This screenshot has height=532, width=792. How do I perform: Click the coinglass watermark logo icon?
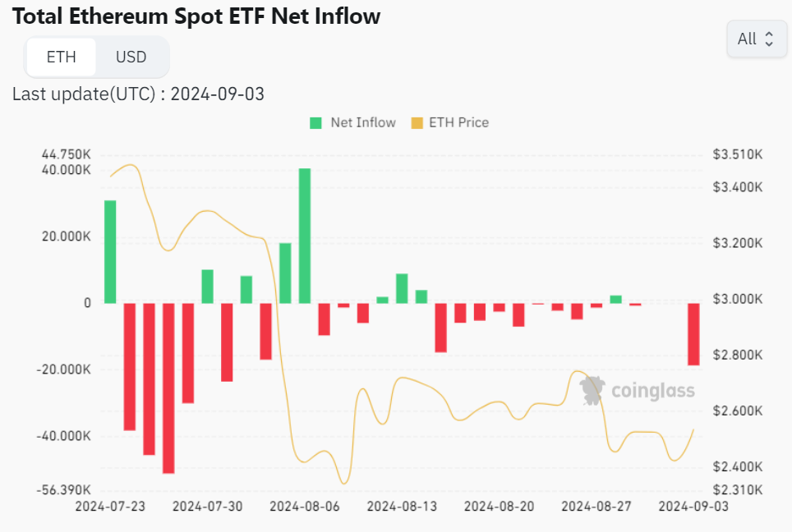[x=592, y=390]
